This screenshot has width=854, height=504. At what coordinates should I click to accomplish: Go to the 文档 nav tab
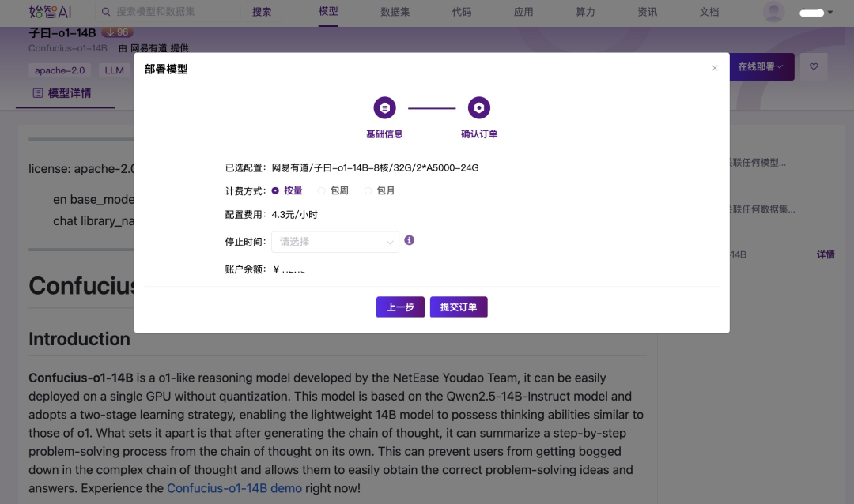(x=709, y=12)
